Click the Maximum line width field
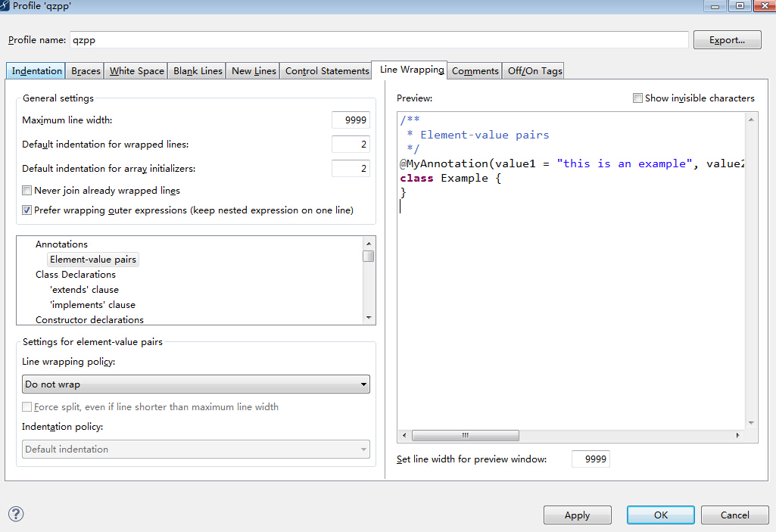 pyautogui.click(x=351, y=120)
